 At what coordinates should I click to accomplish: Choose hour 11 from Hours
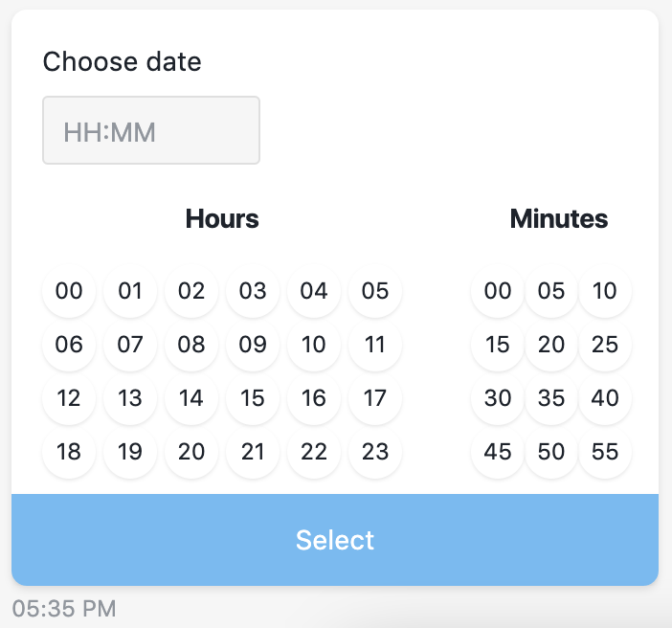(375, 345)
